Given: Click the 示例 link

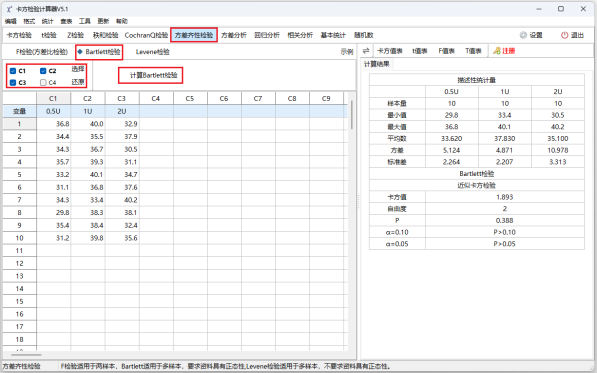Looking at the screenshot, I should tap(346, 52).
